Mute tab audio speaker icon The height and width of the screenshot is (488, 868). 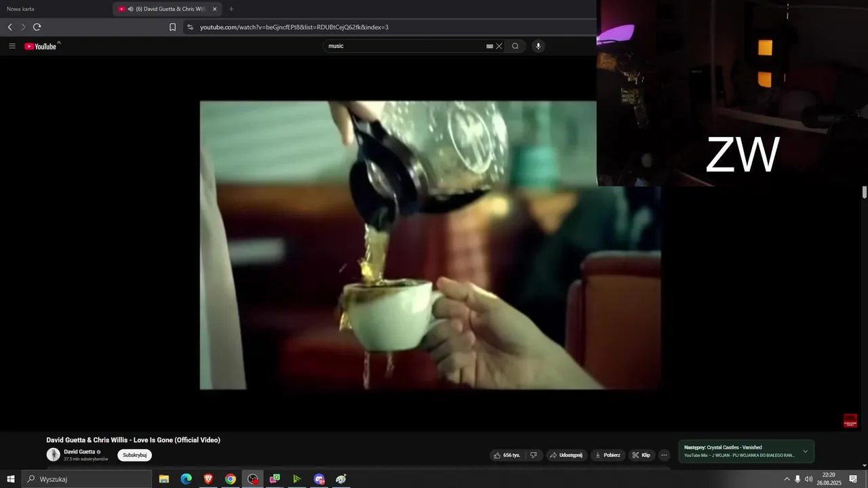click(130, 9)
